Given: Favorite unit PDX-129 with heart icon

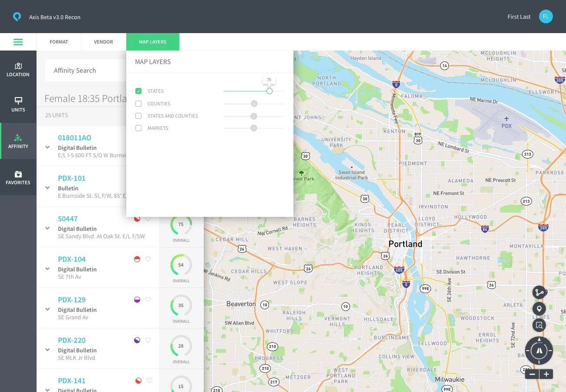Looking at the screenshot, I should pyautogui.click(x=148, y=300).
